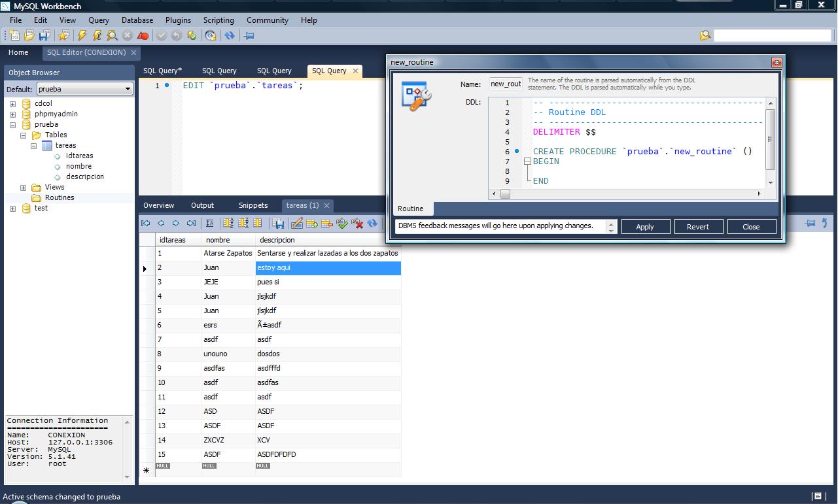
Task: Click inside the top-right search field
Action: (773, 35)
